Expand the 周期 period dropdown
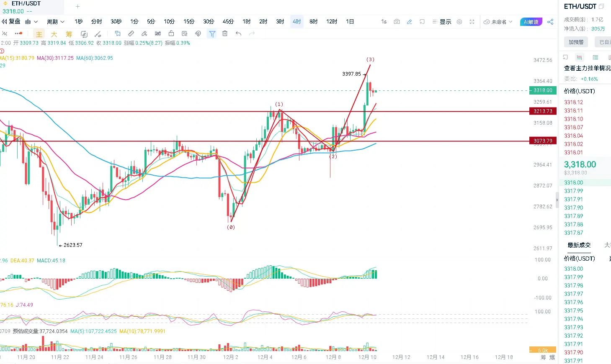Viewport: 611px width, 364px height. 55,22
